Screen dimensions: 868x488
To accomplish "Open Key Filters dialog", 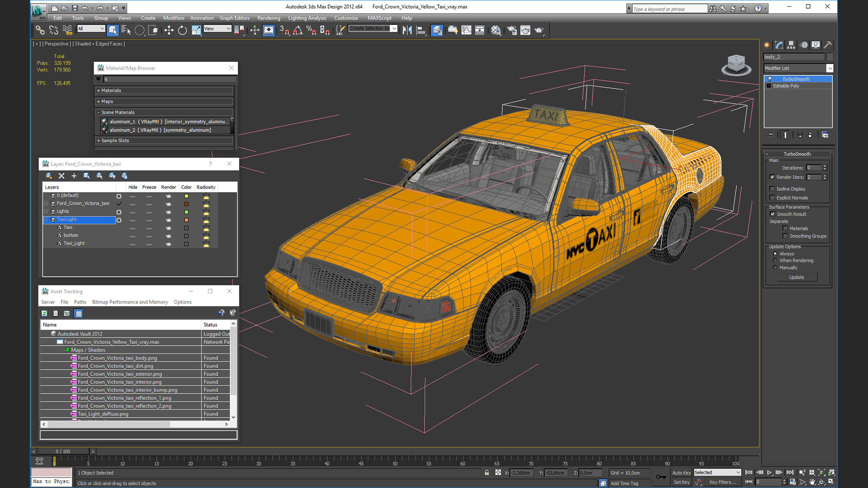I will 722,482.
